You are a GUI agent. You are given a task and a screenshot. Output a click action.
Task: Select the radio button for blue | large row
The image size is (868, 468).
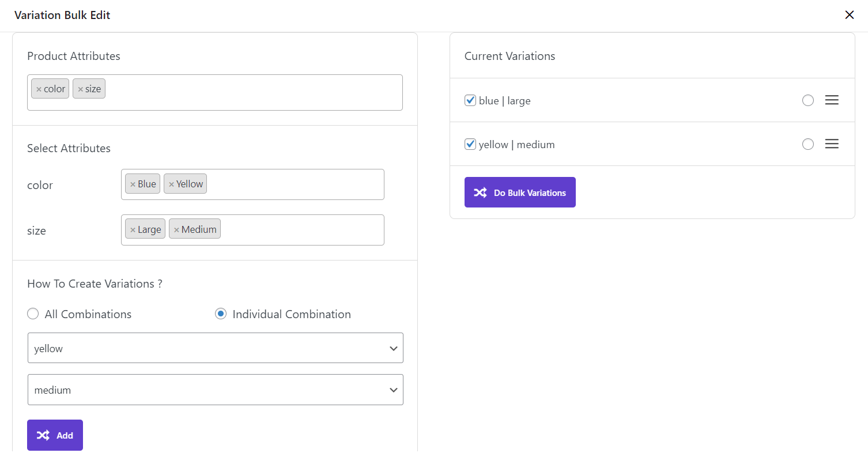(x=807, y=100)
